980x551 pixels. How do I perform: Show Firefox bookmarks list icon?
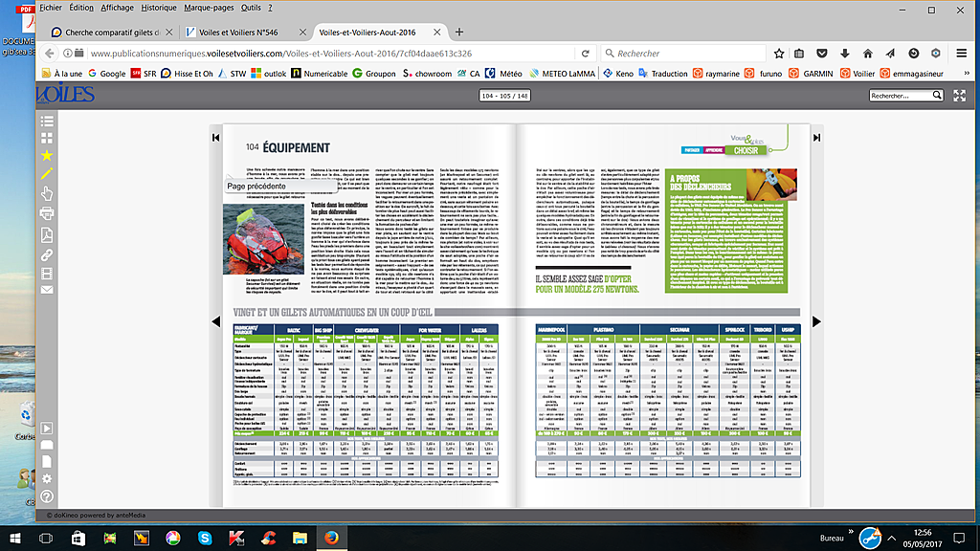point(799,54)
